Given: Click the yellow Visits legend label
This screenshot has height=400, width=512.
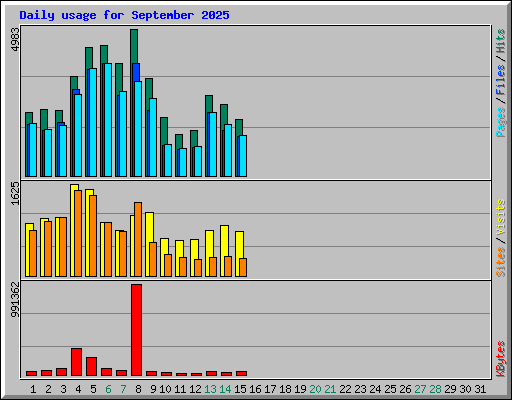Looking at the screenshot, I should coord(500,217).
